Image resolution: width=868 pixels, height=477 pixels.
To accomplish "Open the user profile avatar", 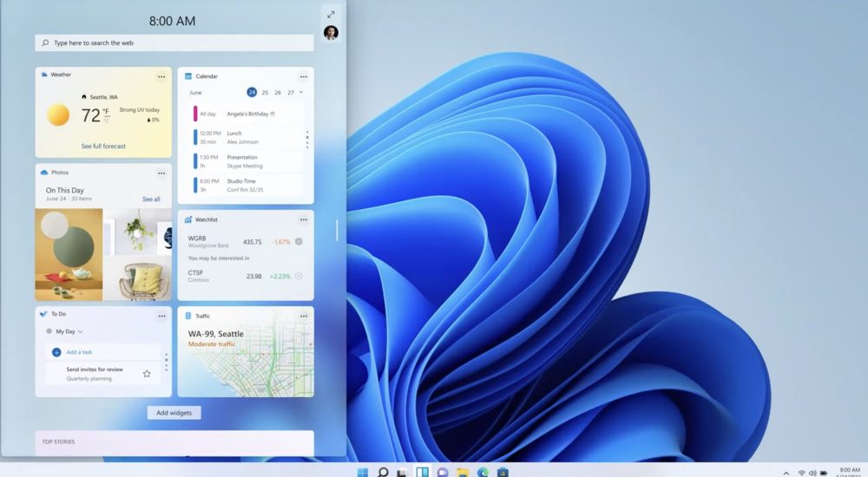I will [x=331, y=33].
